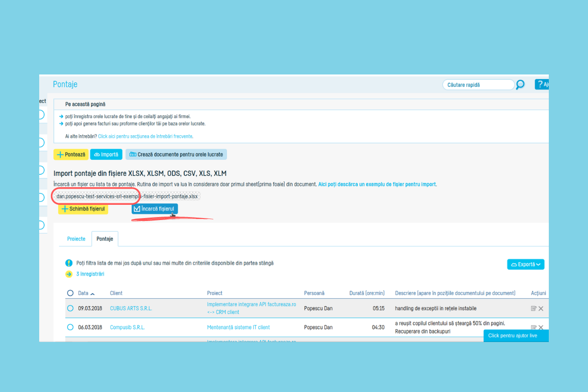Expand the Exportă dropdown
588x392 pixels.
(x=525, y=264)
